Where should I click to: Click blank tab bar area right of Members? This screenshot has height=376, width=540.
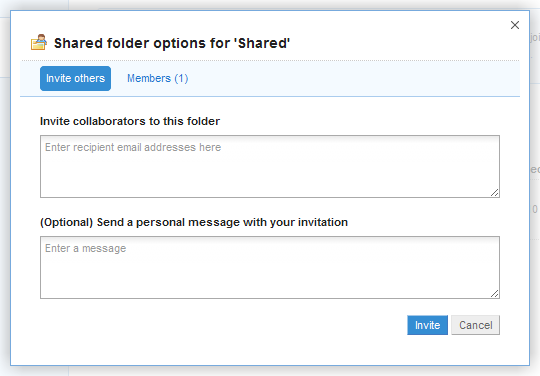pos(351,79)
